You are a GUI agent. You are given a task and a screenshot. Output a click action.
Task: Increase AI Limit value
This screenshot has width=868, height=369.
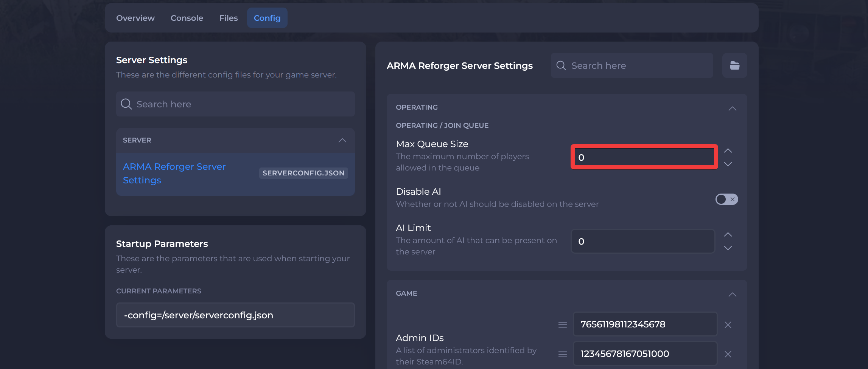(x=728, y=234)
